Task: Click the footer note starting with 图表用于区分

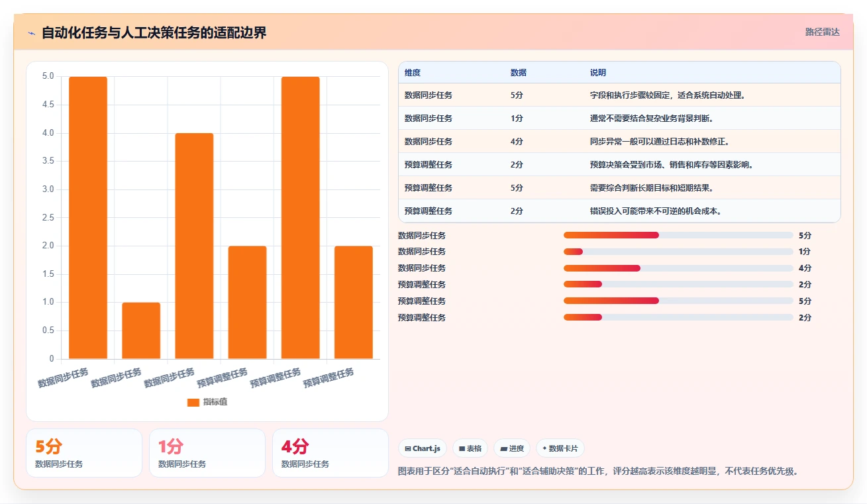Action: tap(598, 472)
